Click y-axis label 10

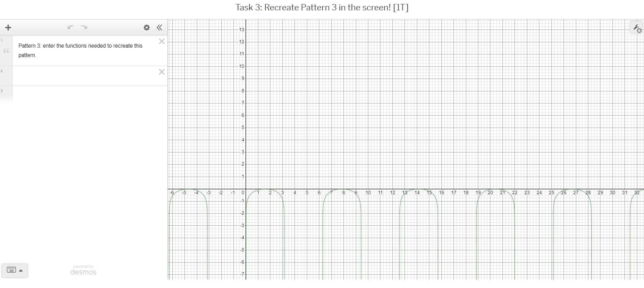tap(241, 66)
